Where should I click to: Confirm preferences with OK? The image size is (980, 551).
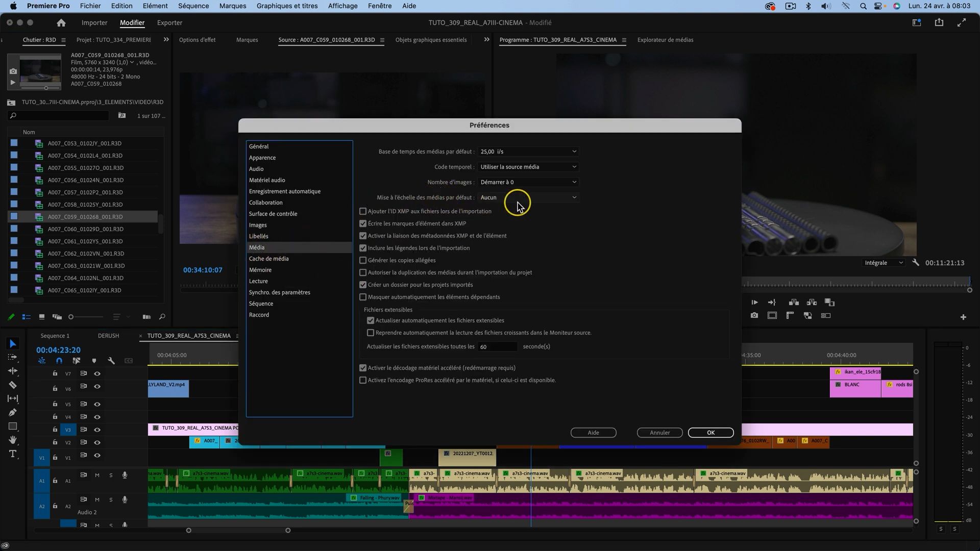click(x=710, y=433)
